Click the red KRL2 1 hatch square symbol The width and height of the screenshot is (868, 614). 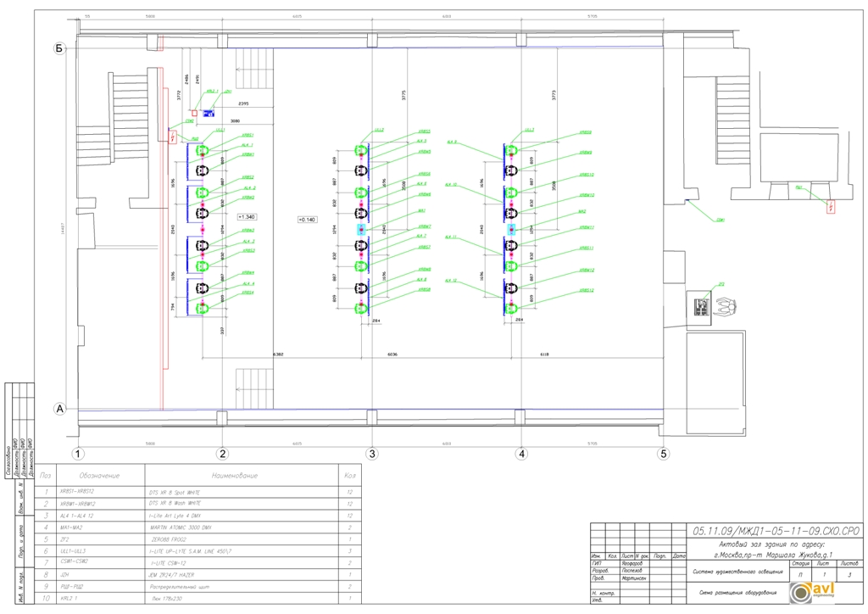pyautogui.click(x=194, y=113)
